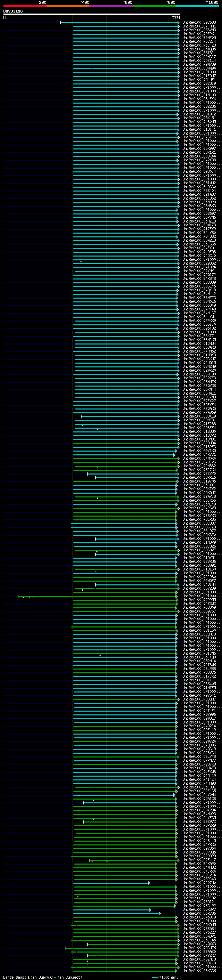Select the UniRef100_A5CFZ3 label
The height and width of the screenshot is (980, 222).
point(199,45)
